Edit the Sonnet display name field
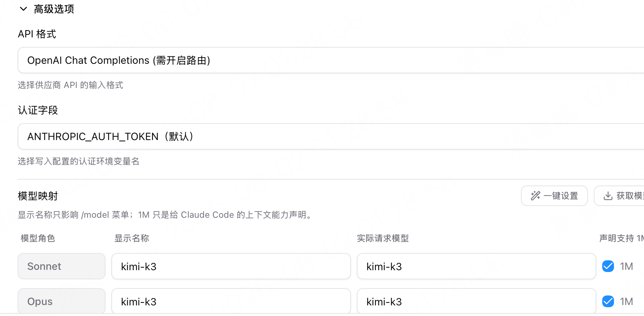 [x=231, y=266]
